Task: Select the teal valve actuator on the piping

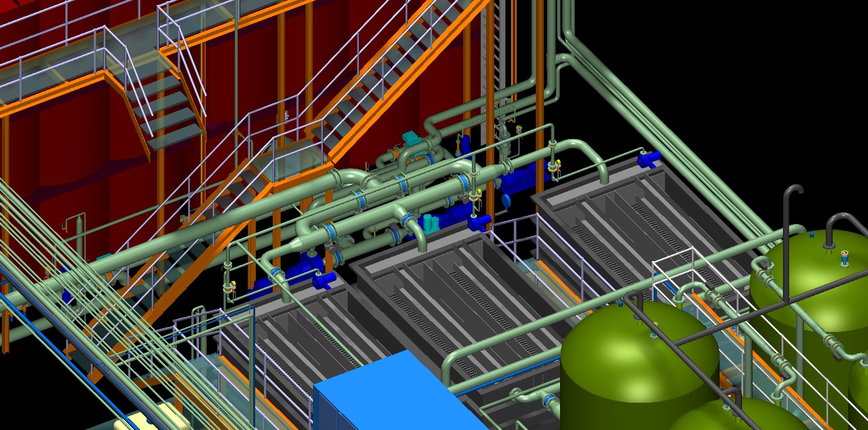Action: [x=410, y=138]
